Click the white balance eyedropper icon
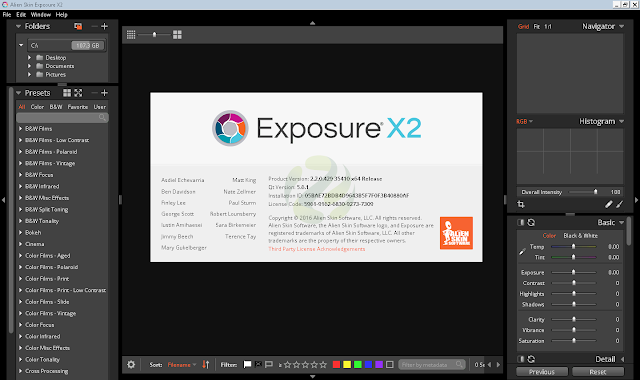 click(x=522, y=251)
